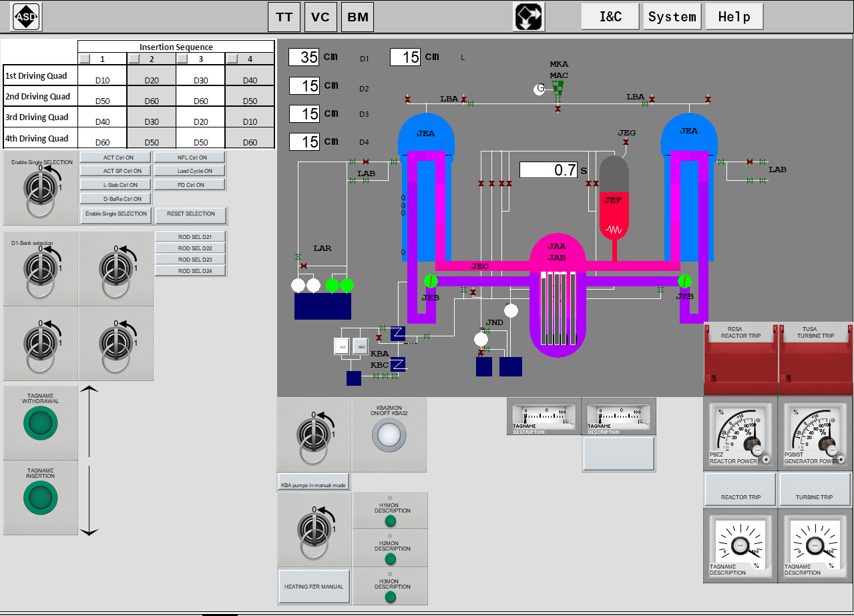854x616 pixels.
Task: Click the D2 position value field
Action: [x=304, y=86]
